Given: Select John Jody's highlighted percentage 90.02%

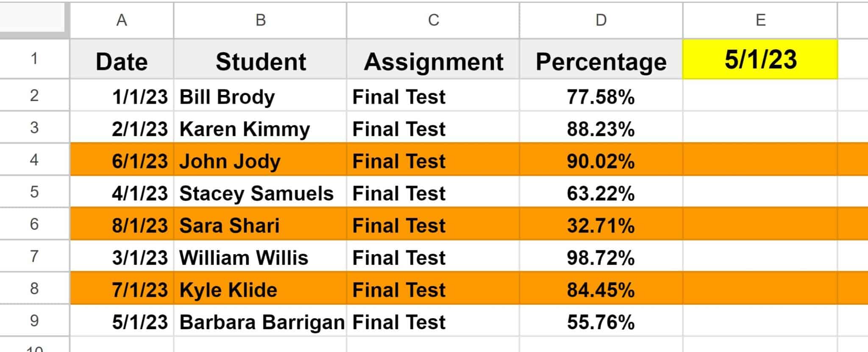Looking at the screenshot, I should [602, 161].
